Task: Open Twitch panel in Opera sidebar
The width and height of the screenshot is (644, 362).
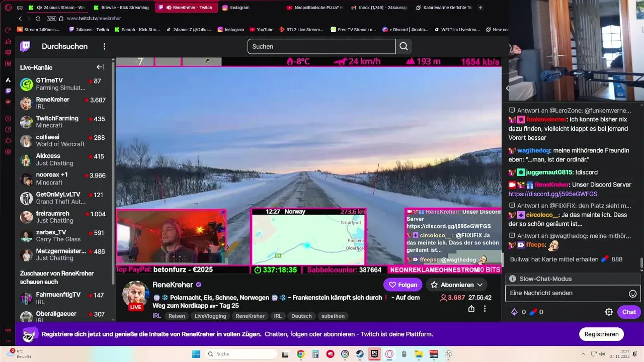Action: pyautogui.click(x=8, y=91)
